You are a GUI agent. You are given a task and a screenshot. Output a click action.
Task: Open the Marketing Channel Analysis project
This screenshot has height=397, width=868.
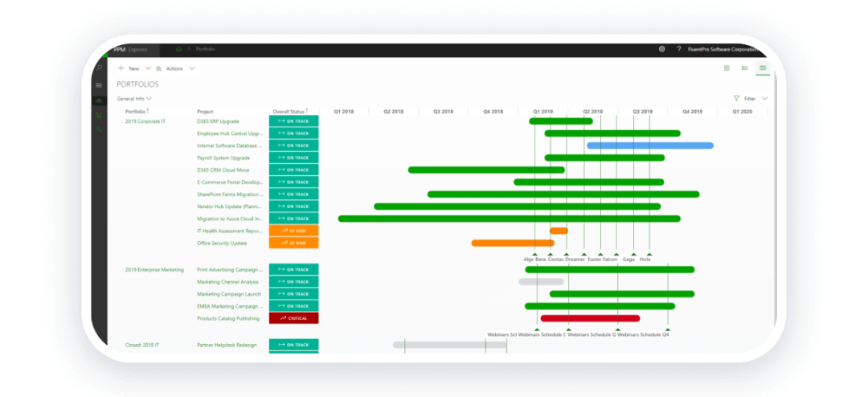pyautogui.click(x=227, y=282)
